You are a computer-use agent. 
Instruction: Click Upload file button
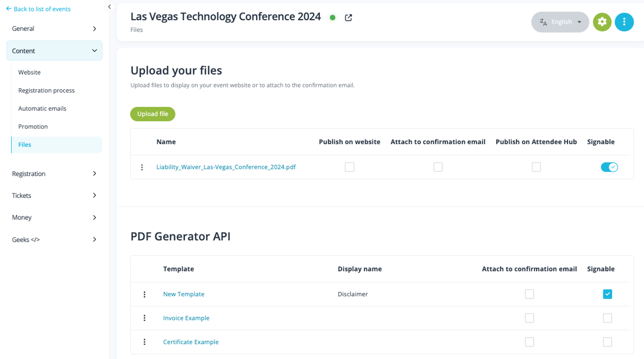pyautogui.click(x=153, y=114)
